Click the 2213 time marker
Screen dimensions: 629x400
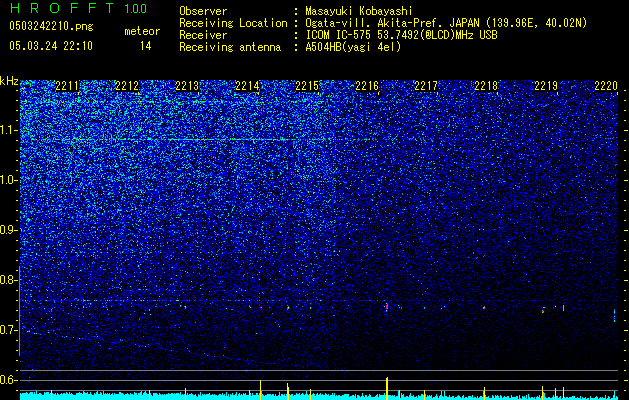pos(187,86)
